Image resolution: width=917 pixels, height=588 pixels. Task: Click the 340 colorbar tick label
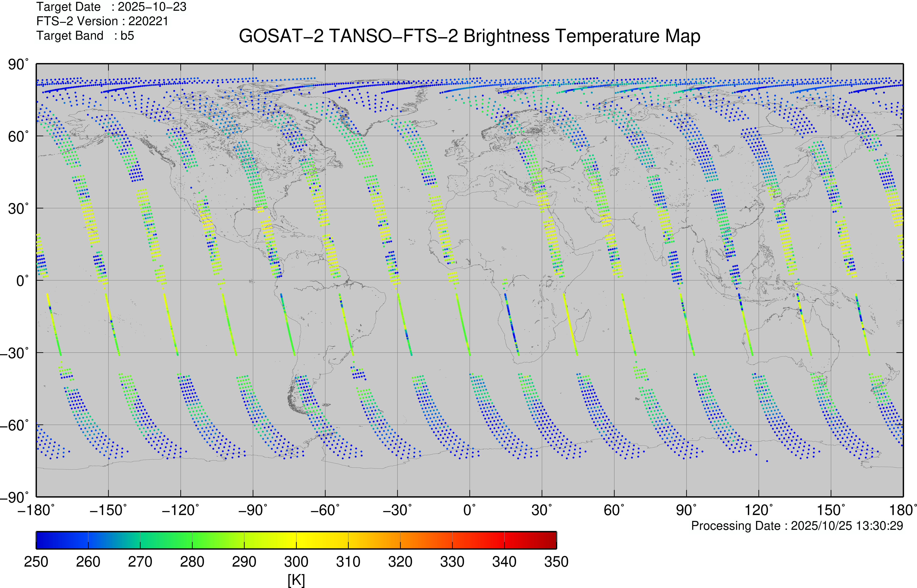pyautogui.click(x=504, y=562)
